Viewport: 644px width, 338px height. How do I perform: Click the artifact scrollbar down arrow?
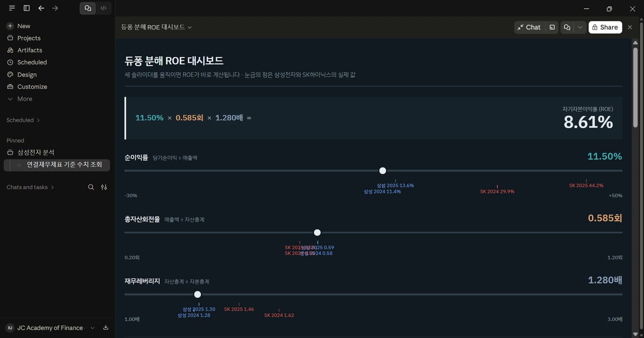pos(636,334)
